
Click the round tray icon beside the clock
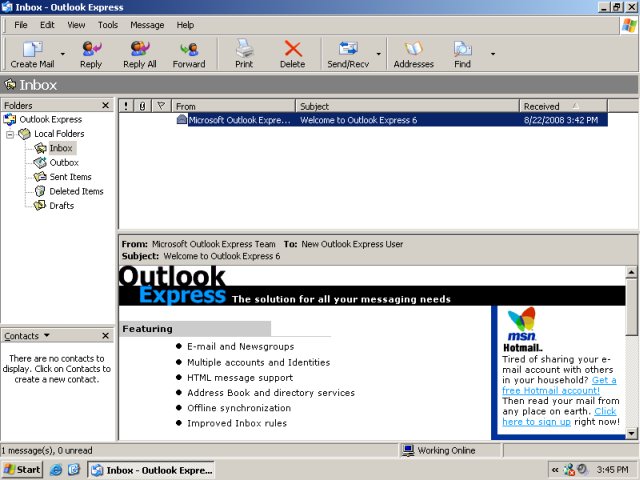(x=582, y=469)
